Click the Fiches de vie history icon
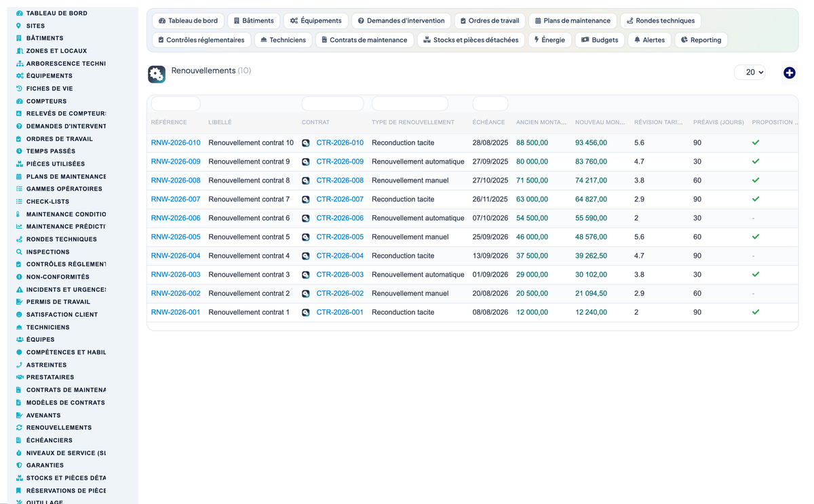The height and width of the screenshot is (504, 814). [19, 89]
